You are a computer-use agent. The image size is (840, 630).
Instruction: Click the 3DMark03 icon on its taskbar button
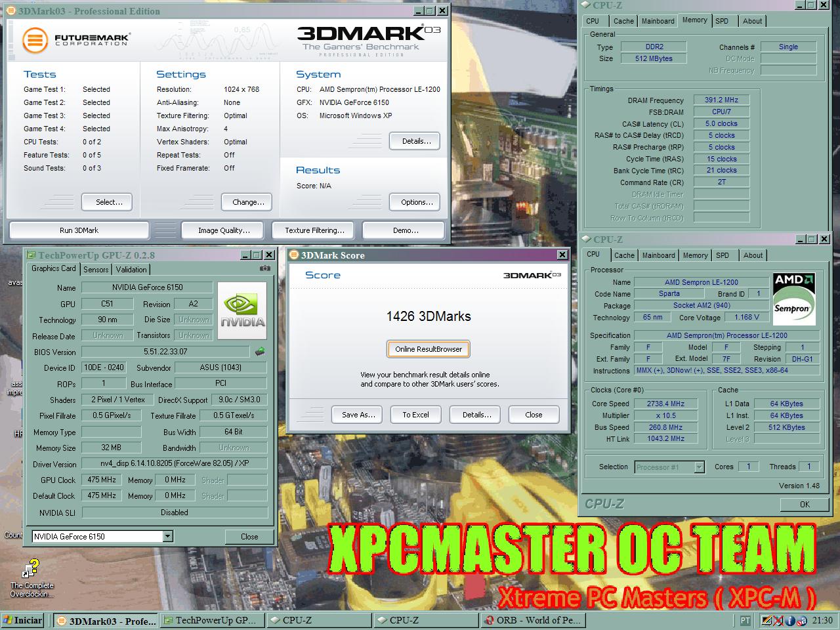62,621
